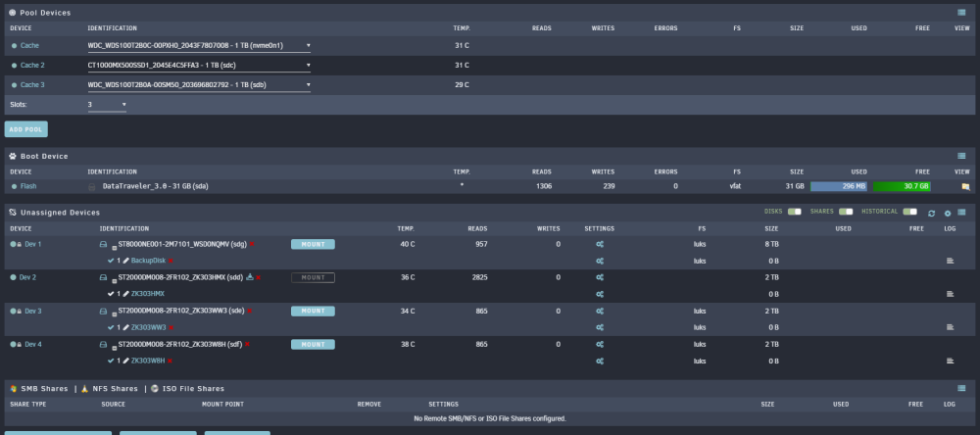Viewport: 980px width, 435px height.
Task: View the log for BackupDisk partition
Action: click(950, 261)
